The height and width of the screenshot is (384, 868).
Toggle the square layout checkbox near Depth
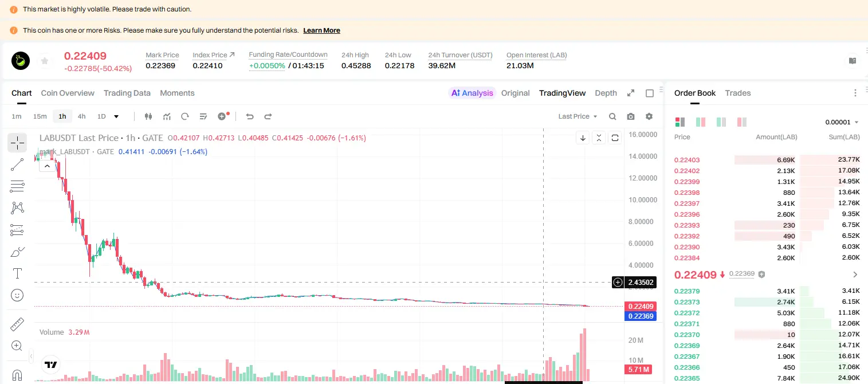650,93
